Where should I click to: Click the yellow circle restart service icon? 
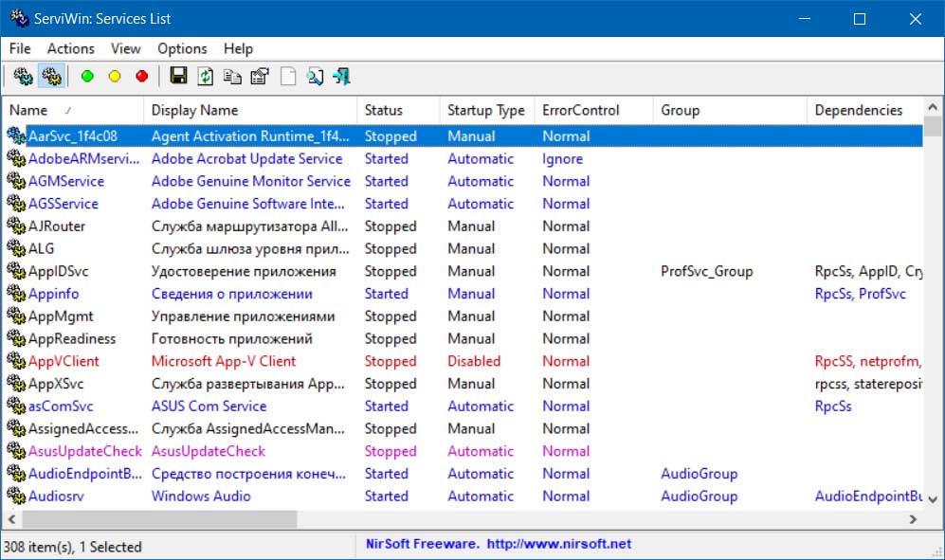(x=115, y=77)
